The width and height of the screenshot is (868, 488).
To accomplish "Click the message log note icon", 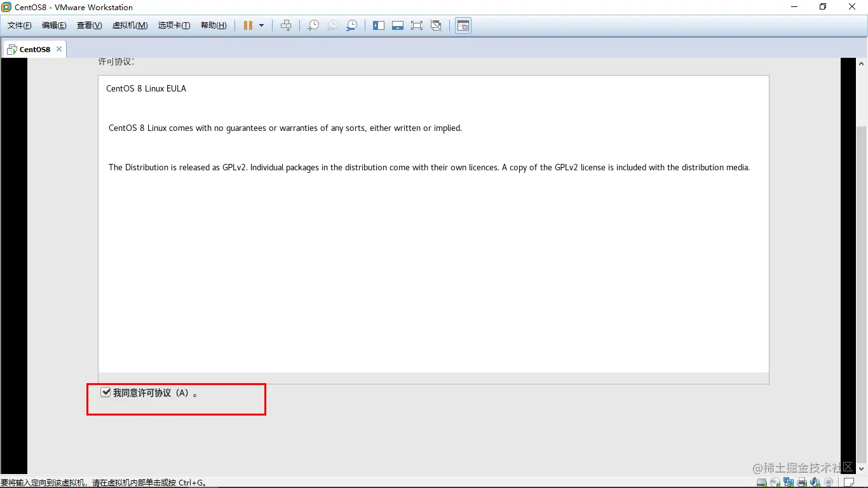I will [x=848, y=482].
